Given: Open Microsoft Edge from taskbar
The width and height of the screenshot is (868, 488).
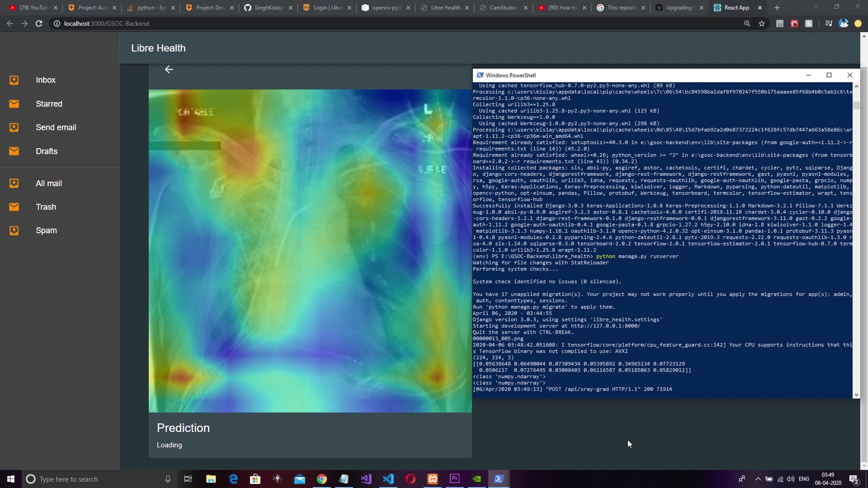Looking at the screenshot, I should pyautogui.click(x=233, y=479).
